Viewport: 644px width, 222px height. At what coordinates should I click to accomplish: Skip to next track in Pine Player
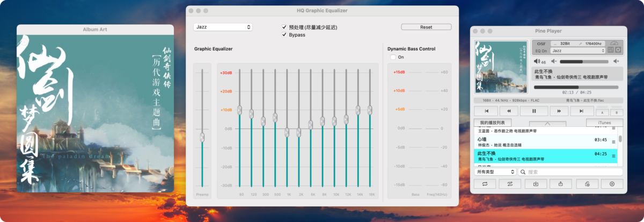click(x=581, y=111)
